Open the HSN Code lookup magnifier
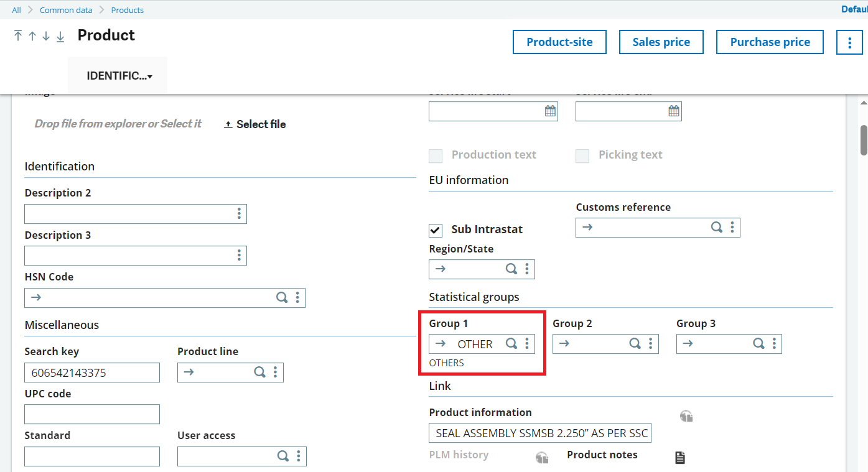This screenshot has height=472, width=868. (282, 298)
